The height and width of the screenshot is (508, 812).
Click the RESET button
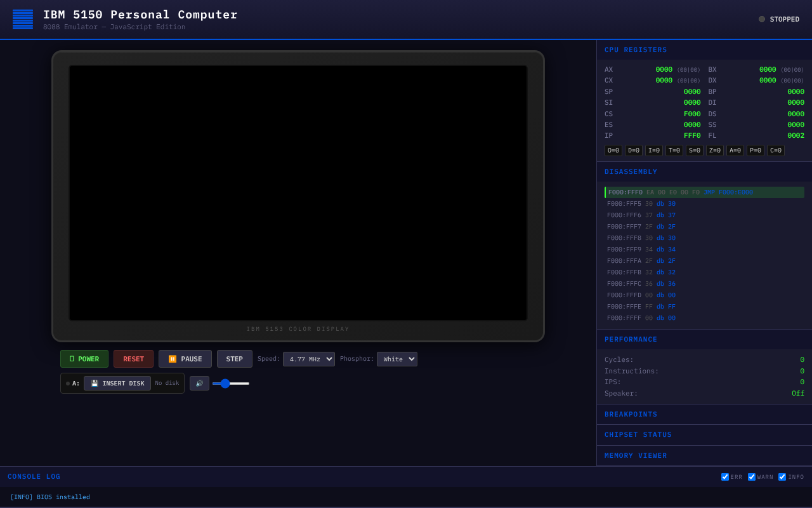click(133, 359)
